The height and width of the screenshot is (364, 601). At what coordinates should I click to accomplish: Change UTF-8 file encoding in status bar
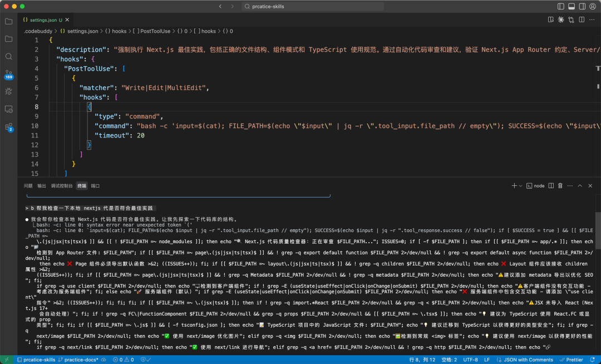pos(470,360)
